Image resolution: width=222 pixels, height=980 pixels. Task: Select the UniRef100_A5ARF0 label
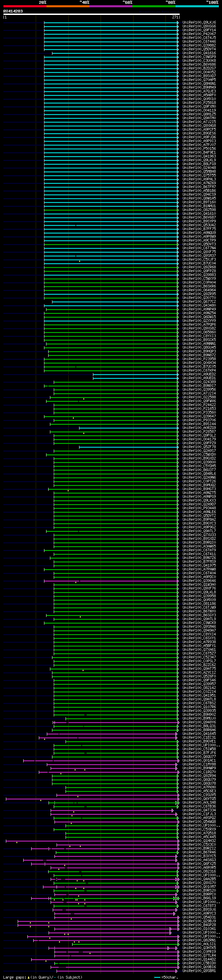(199, 95)
